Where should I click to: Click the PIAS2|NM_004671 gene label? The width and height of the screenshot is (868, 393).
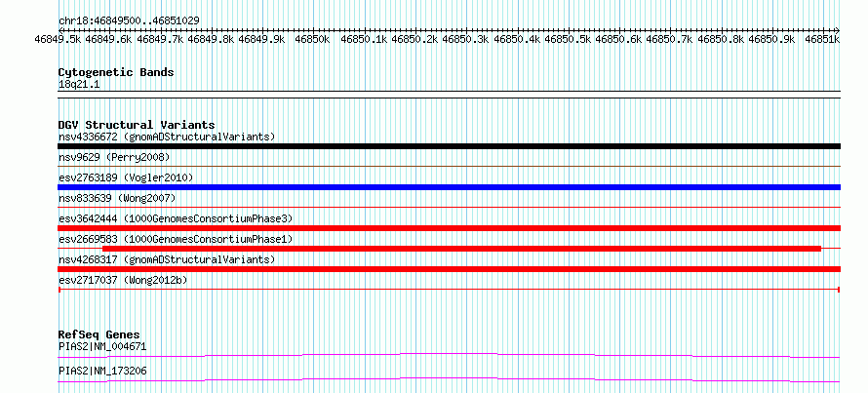(102, 347)
